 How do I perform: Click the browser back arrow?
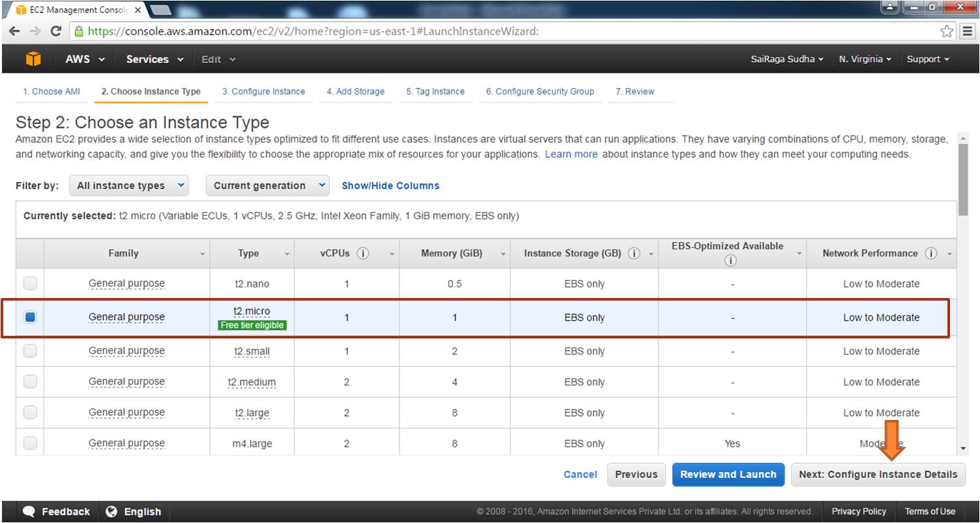click(x=14, y=31)
